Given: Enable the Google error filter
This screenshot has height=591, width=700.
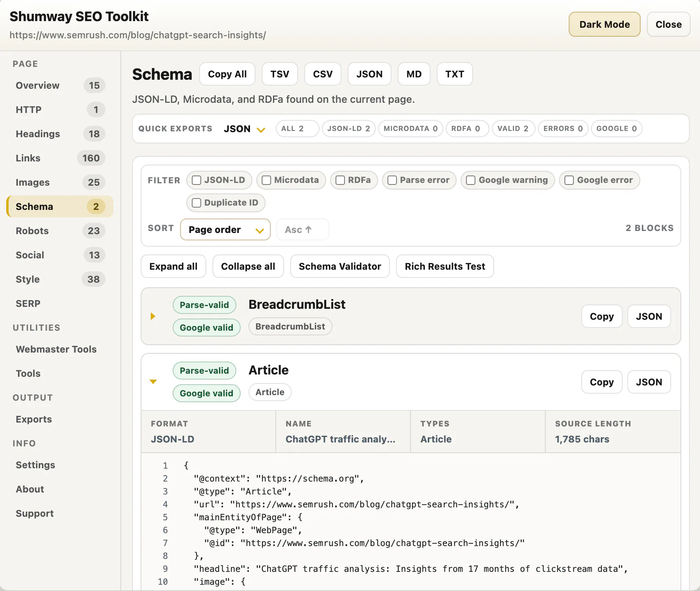Looking at the screenshot, I should click(x=599, y=180).
